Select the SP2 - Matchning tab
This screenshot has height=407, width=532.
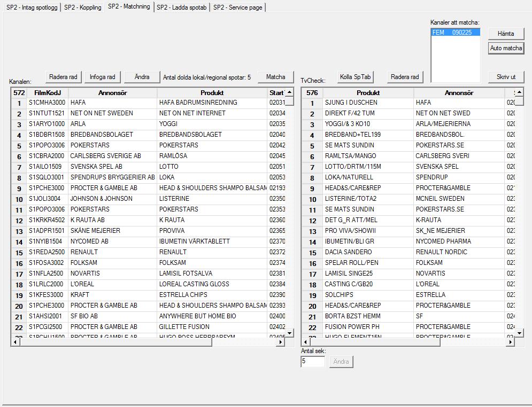129,6
